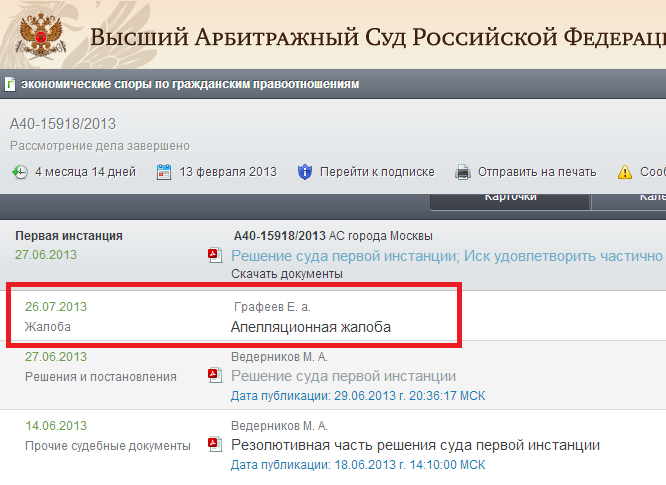Click the clock icon beside '4 месяца 14 дней'
666x485 pixels.
point(20,172)
